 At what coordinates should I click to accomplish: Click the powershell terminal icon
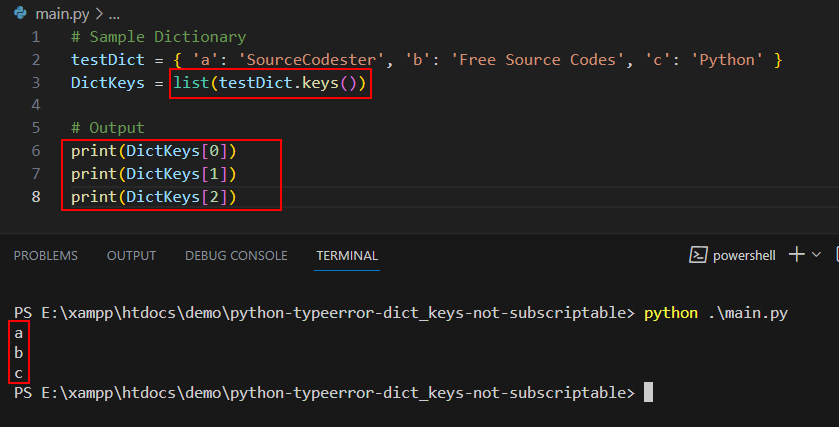[698, 255]
